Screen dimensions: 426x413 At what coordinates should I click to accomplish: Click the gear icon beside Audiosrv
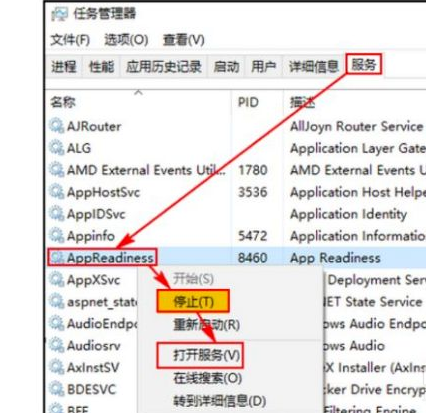(57, 345)
